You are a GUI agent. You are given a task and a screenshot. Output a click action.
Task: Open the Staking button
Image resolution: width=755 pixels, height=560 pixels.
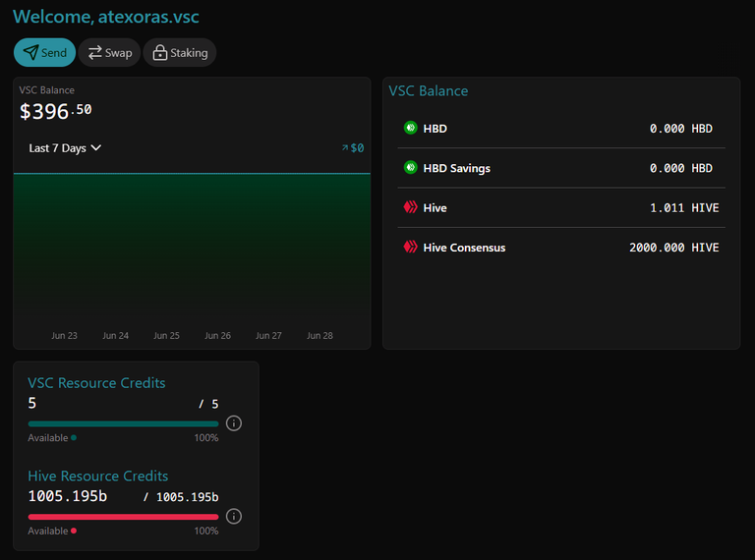[x=180, y=52]
